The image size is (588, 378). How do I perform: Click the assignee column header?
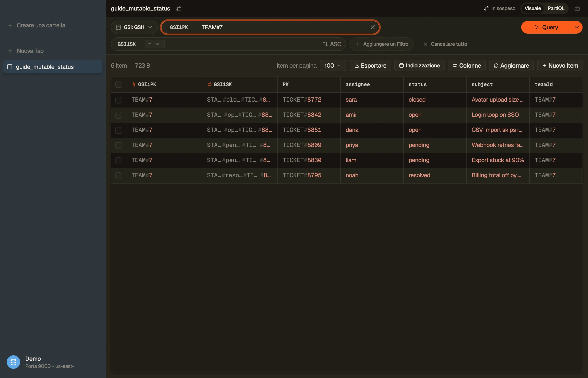pyautogui.click(x=371, y=84)
